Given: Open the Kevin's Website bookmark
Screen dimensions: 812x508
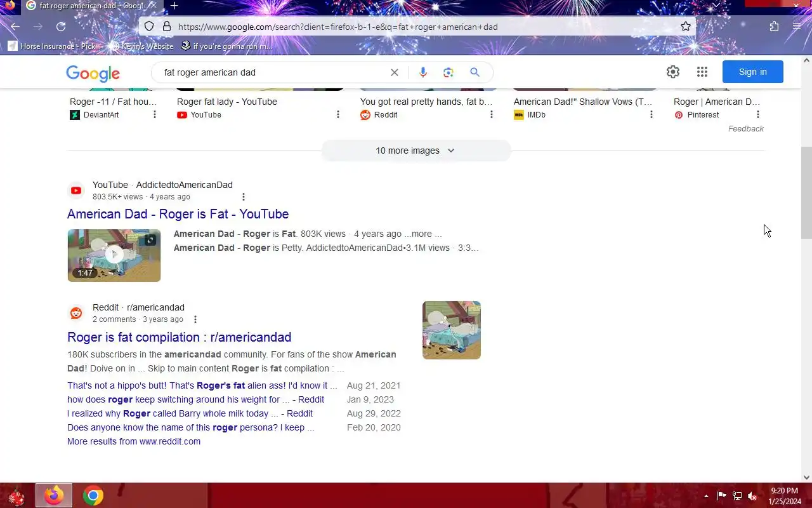Looking at the screenshot, I should pyautogui.click(x=141, y=46).
